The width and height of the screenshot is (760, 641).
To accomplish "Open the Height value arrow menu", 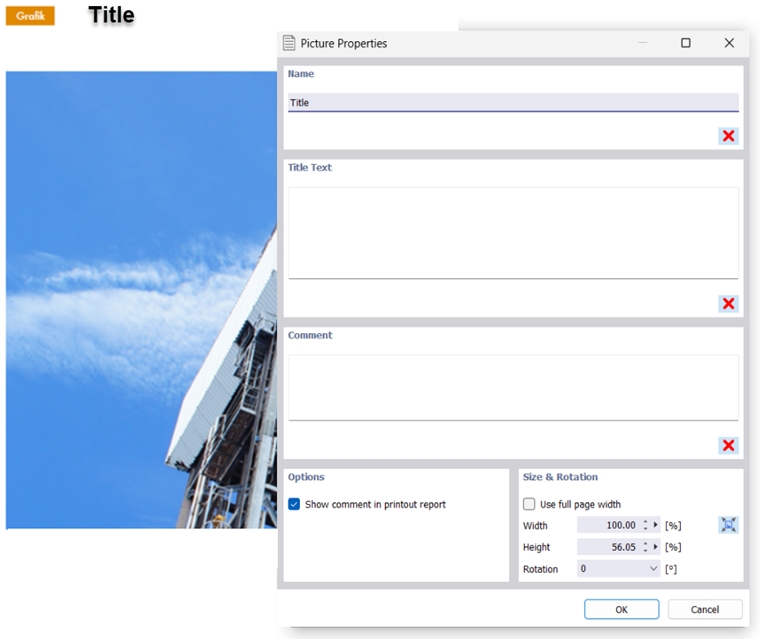I will pos(655,546).
